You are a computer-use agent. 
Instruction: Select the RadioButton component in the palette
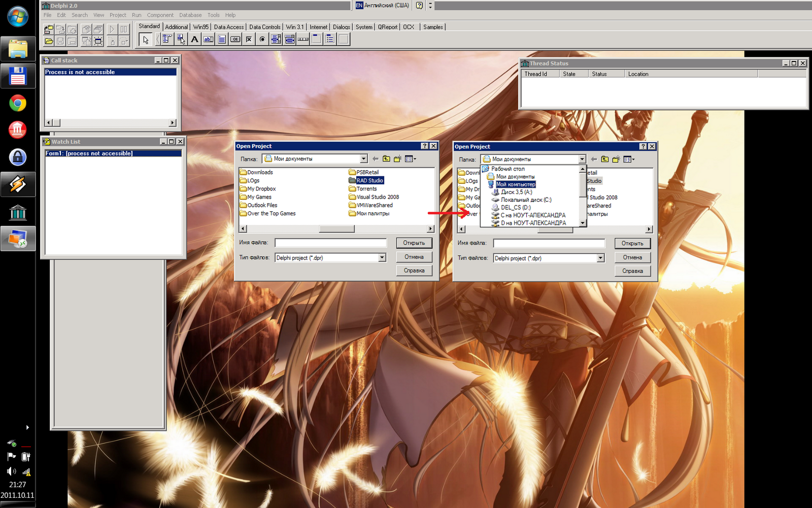pyautogui.click(x=262, y=39)
